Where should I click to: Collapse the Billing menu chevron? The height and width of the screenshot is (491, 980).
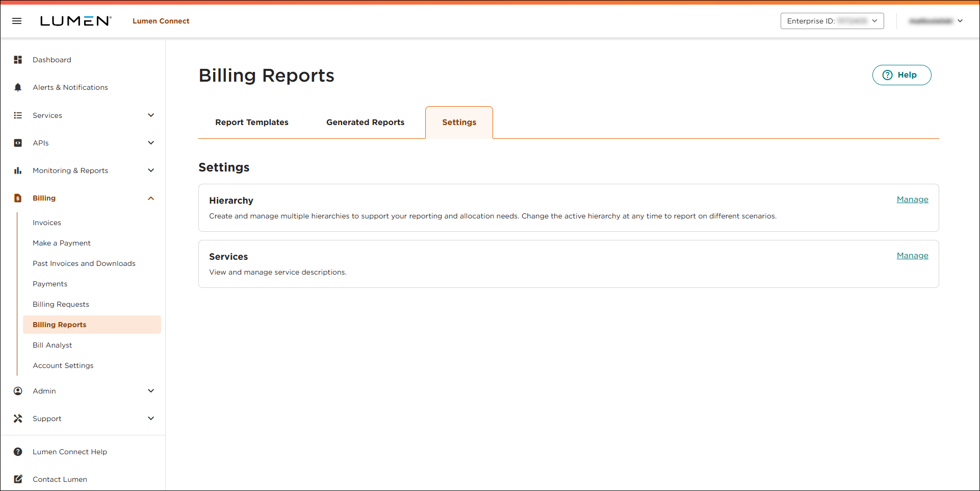pos(151,198)
